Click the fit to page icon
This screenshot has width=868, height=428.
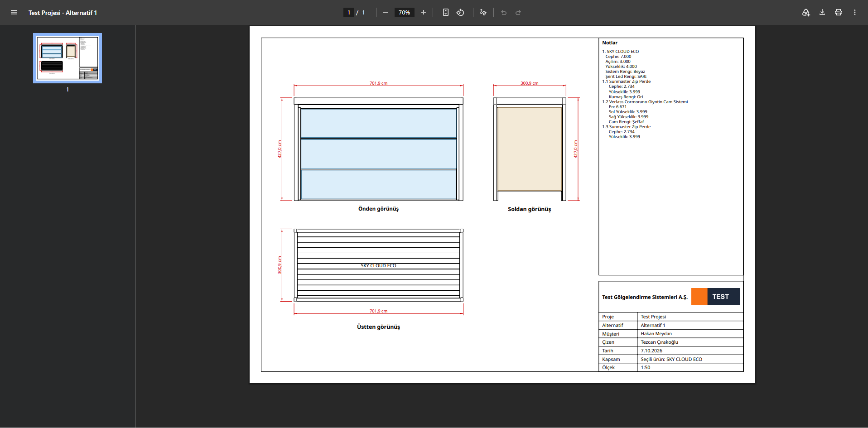coord(446,13)
